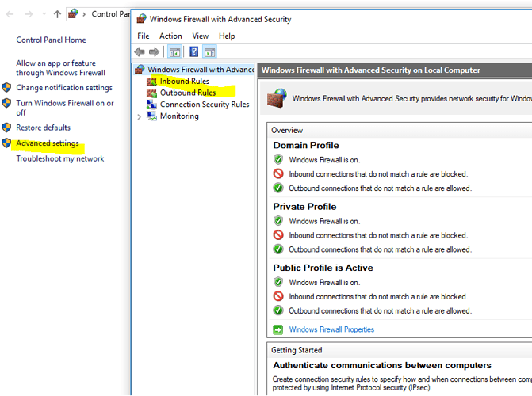The image size is (532, 396).
Task: Click the shield icon beside Advanced settings
Action: (x=6, y=143)
